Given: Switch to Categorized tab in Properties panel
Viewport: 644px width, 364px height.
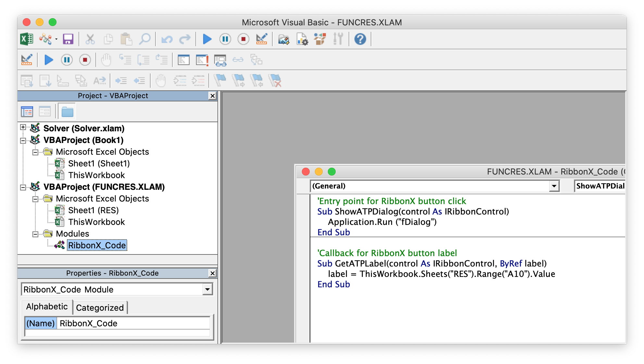Looking at the screenshot, I should click(99, 307).
